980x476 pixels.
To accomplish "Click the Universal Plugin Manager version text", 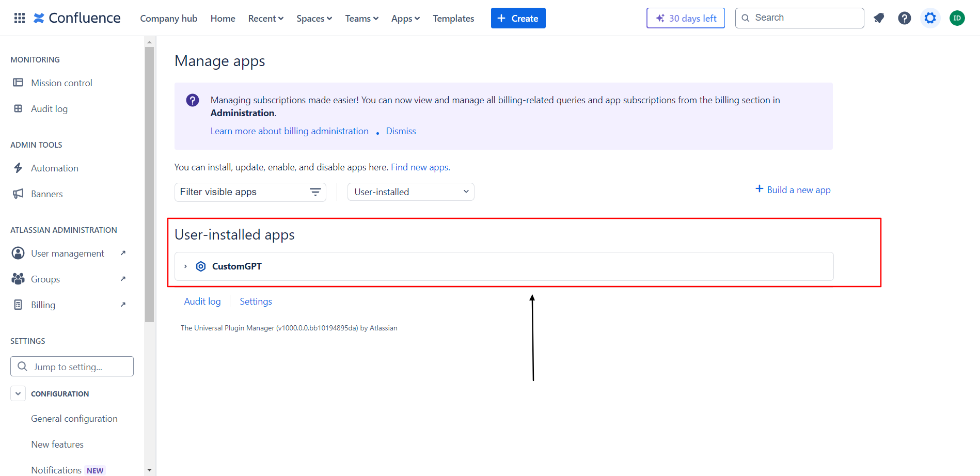I will [289, 328].
